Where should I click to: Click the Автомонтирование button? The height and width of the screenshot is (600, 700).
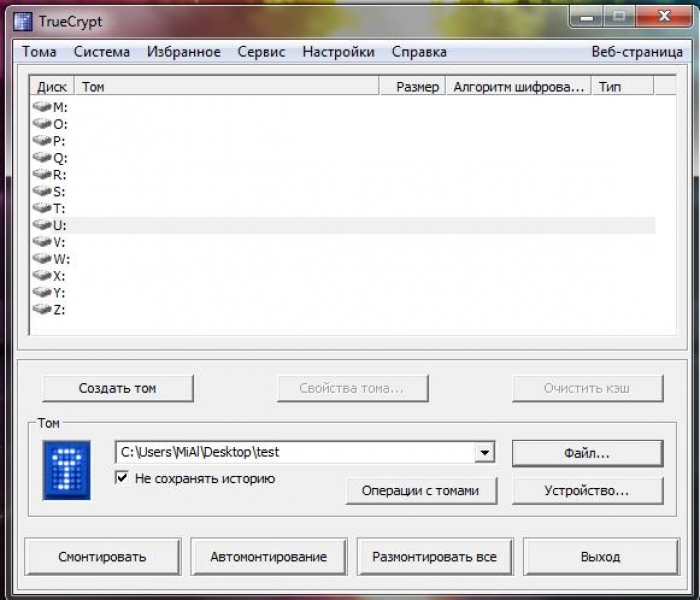tap(269, 557)
